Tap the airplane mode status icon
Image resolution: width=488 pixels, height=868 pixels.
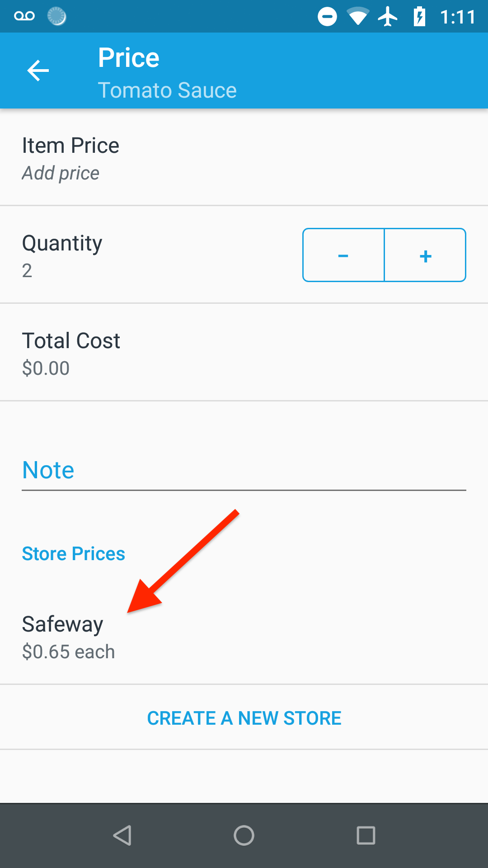[388, 17]
